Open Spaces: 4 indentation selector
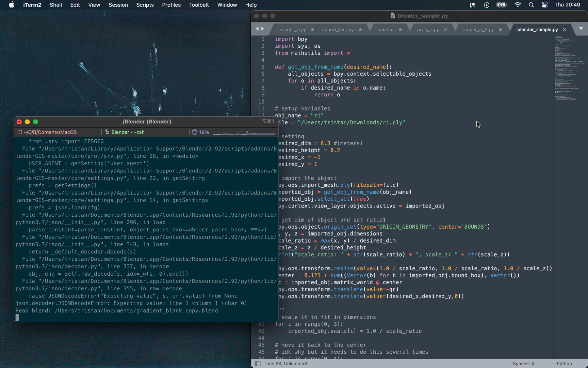588x368 pixels. pyautogui.click(x=523, y=364)
